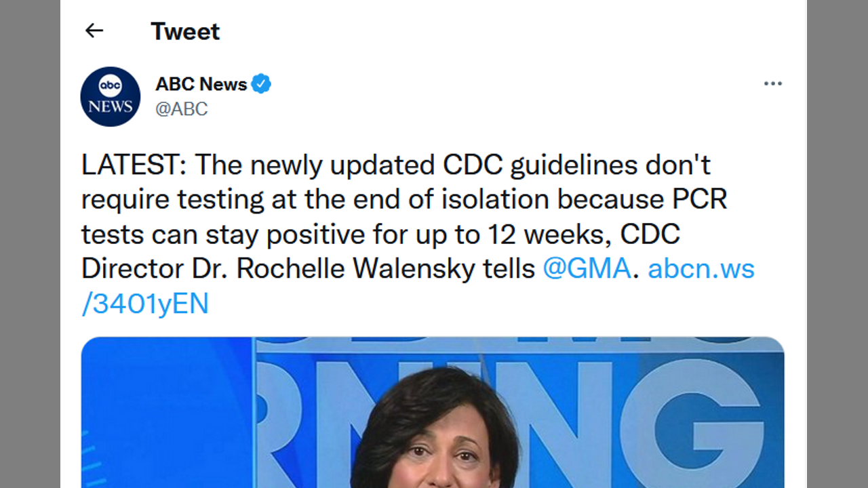Follow the abcn.ws shortened link
This screenshot has height=488, width=868.
pos(701,269)
